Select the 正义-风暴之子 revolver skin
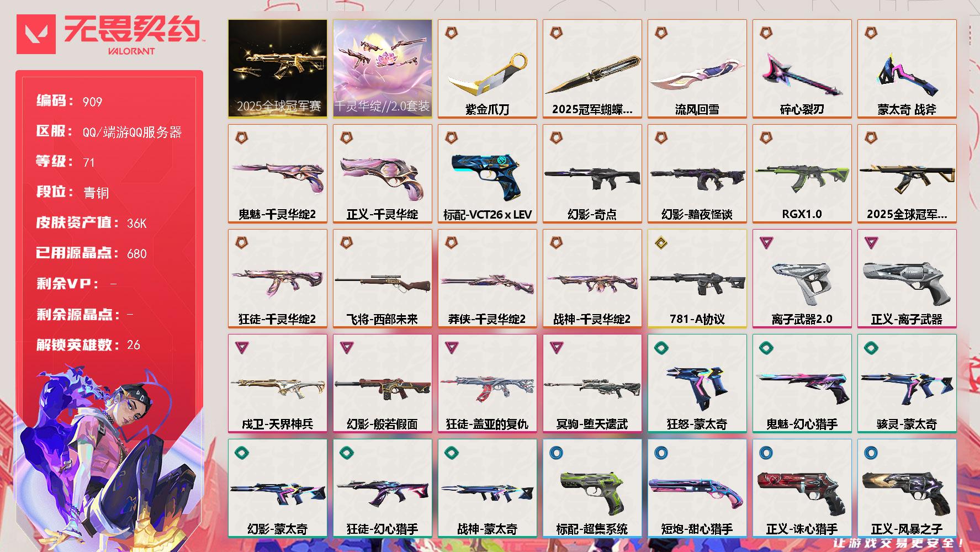The height and width of the screenshot is (552, 980). click(x=907, y=489)
